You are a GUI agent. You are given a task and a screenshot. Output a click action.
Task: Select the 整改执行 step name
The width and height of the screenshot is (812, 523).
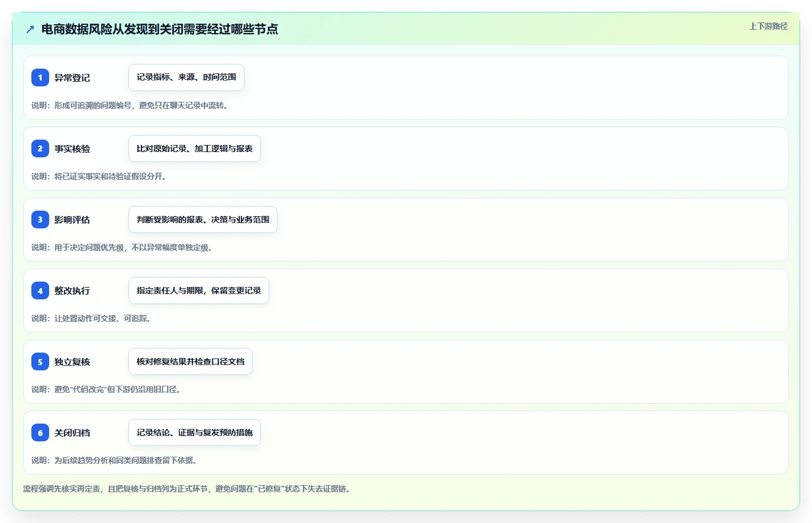pyautogui.click(x=72, y=290)
